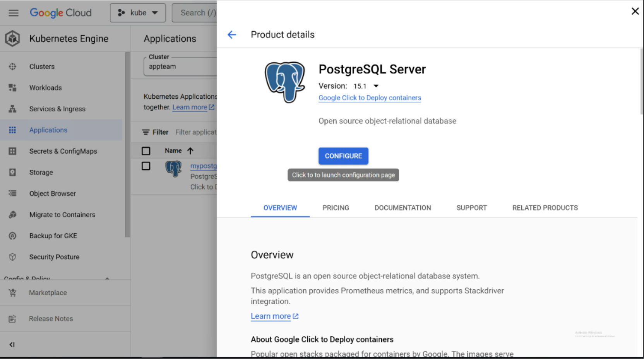Click the product details panel scrollbar
This screenshot has height=359, width=644.
pyautogui.click(x=641, y=81)
